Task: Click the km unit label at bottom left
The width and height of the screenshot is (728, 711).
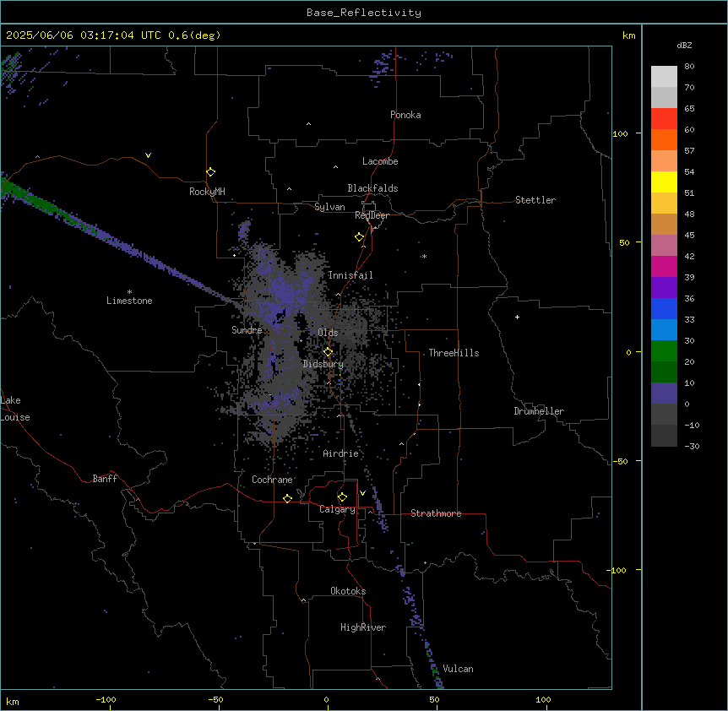Action: 13,701
